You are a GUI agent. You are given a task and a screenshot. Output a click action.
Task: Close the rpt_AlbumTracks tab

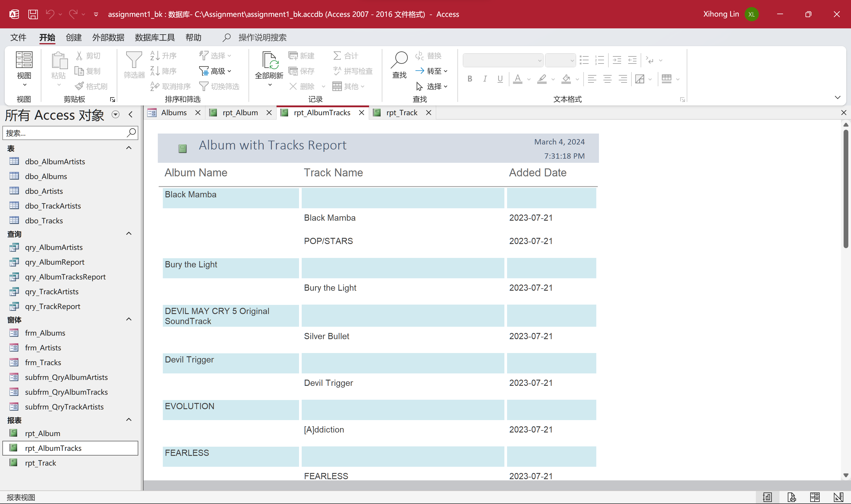point(361,113)
